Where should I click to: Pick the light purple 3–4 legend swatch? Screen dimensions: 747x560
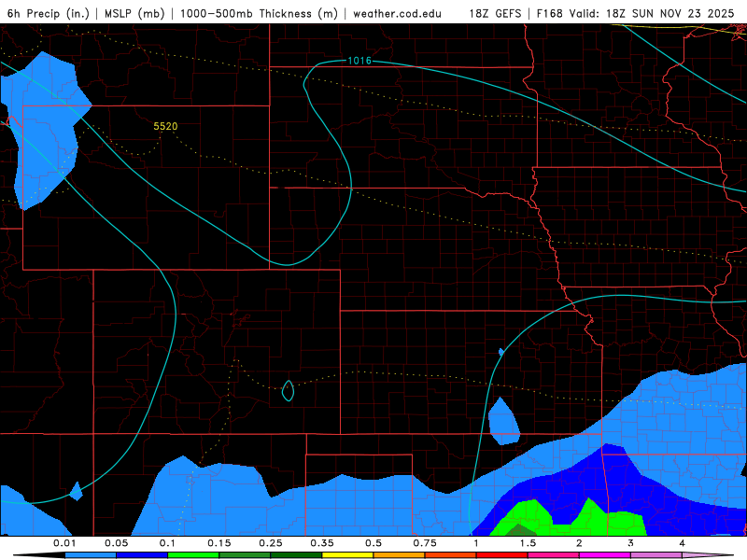point(656,555)
